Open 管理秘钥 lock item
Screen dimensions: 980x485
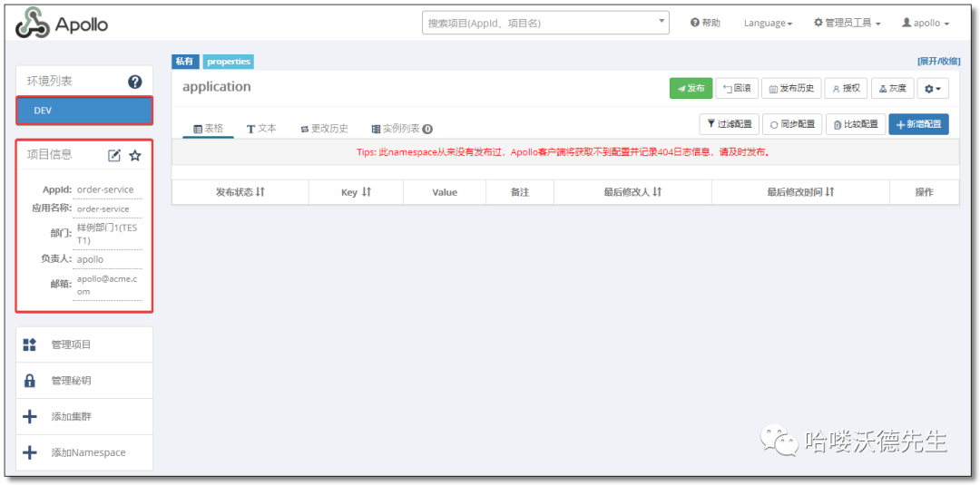point(83,381)
